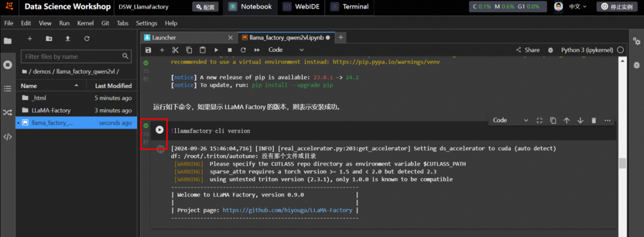Select the llama_factory_qwen2vl.ipynb tab

pos(286,38)
